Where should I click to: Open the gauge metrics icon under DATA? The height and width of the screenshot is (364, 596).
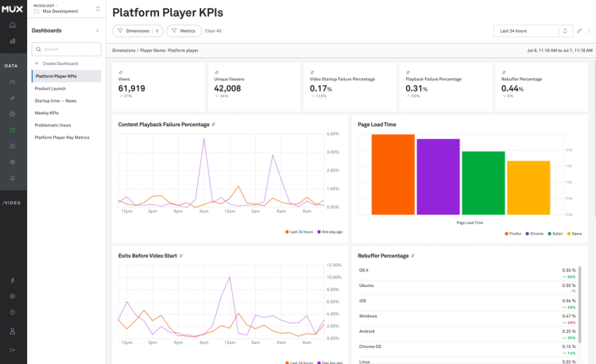(x=13, y=82)
